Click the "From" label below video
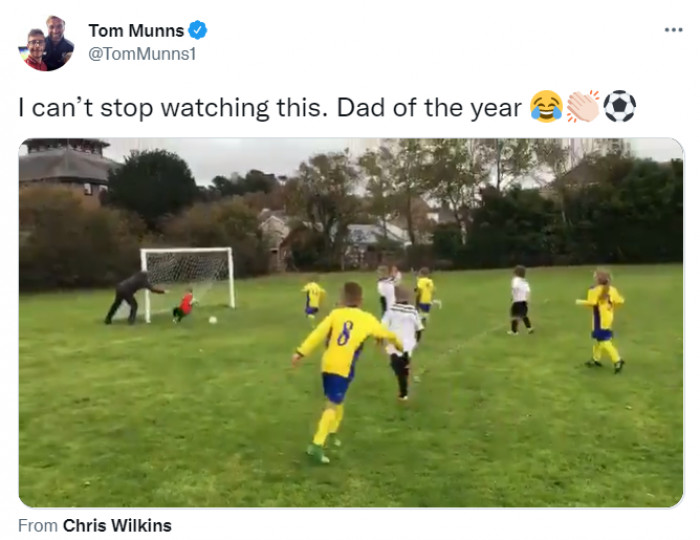700x540 pixels. coord(38,525)
